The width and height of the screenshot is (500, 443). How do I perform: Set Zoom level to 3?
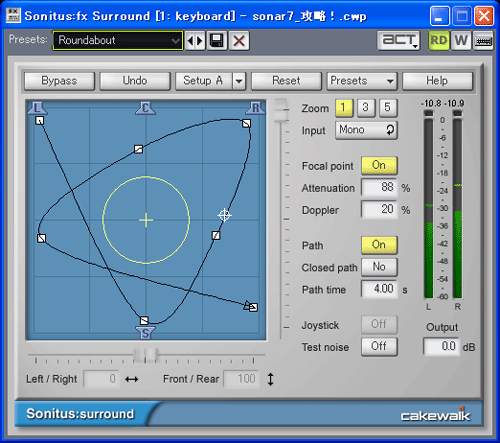pos(366,108)
